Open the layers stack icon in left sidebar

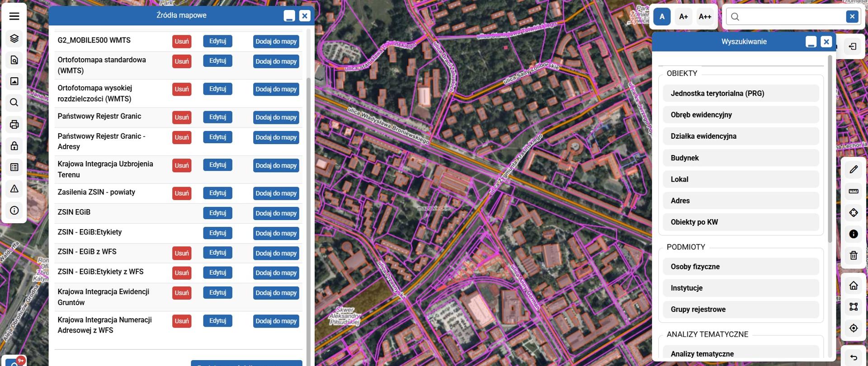tap(14, 38)
